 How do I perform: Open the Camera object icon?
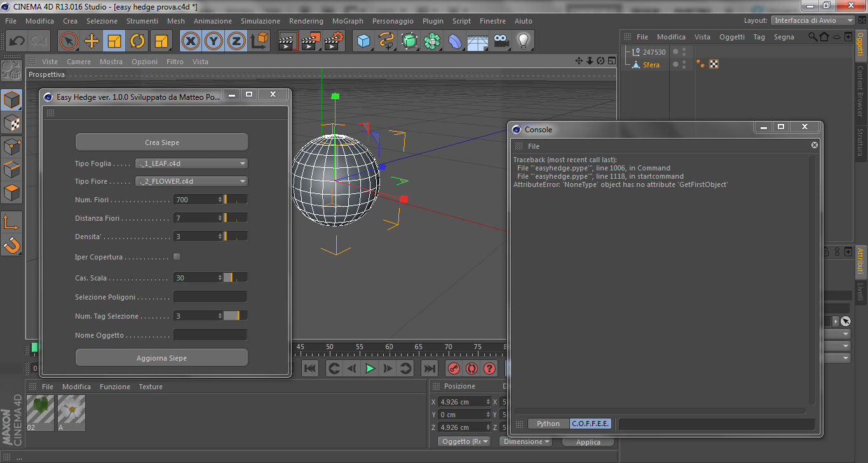click(501, 41)
